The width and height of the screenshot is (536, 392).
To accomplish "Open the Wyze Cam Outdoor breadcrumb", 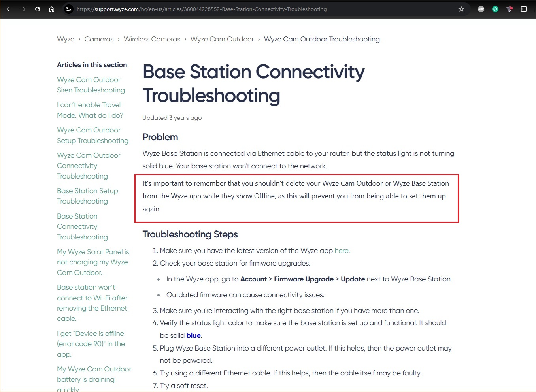I will point(222,39).
